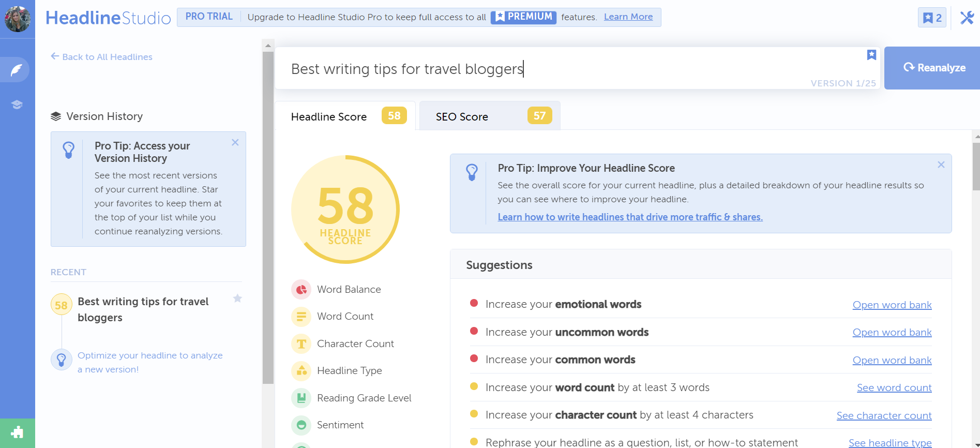The width and height of the screenshot is (980, 448).
Task: Click the green puzzle piece extension icon
Action: (17, 432)
